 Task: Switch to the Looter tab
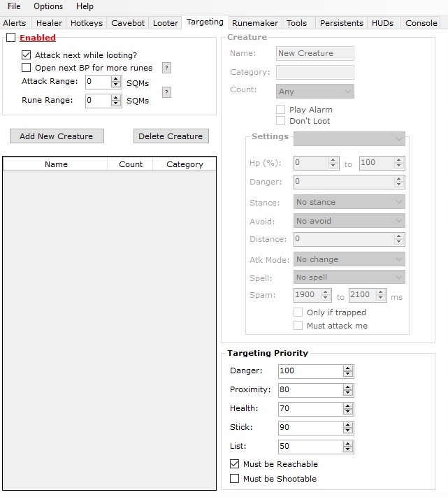tap(166, 23)
